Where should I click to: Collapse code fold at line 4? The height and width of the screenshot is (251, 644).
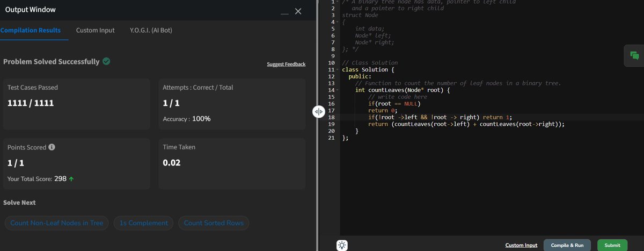[x=337, y=22]
